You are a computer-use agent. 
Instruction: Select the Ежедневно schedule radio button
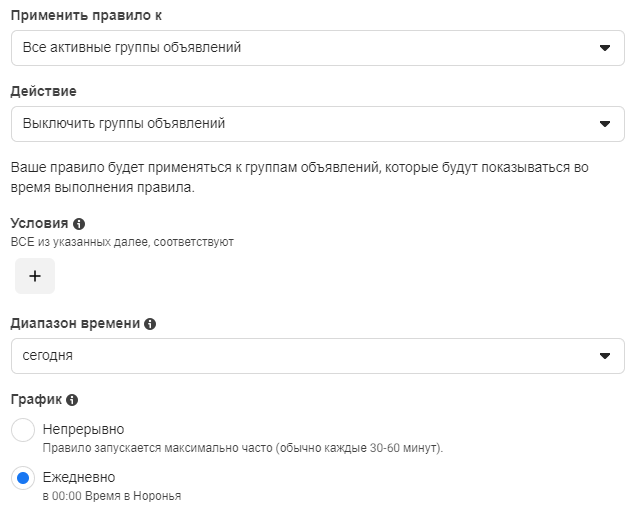23,478
